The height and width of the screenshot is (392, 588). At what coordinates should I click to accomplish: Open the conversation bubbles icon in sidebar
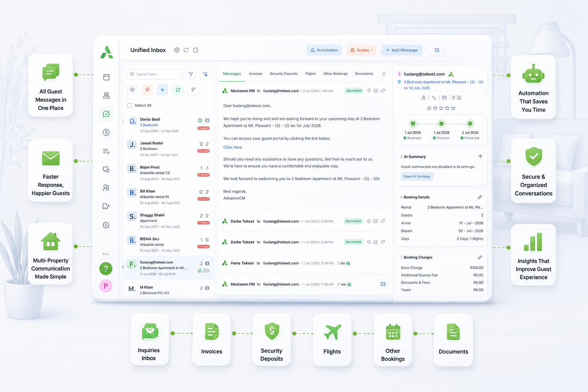[106, 170]
